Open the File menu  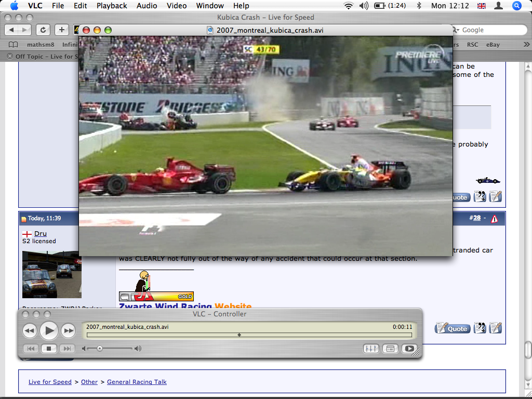[x=58, y=6]
